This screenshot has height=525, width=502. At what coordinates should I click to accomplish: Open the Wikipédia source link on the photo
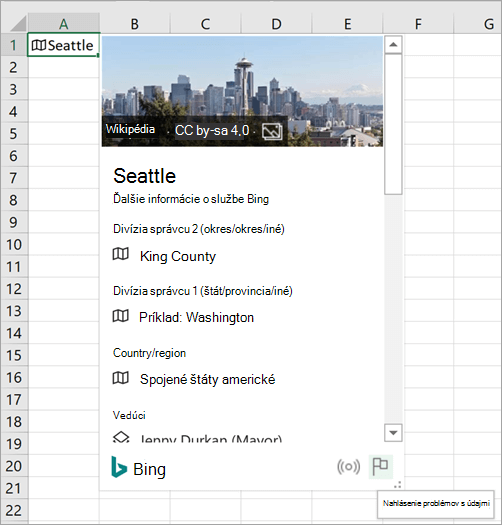point(130,129)
